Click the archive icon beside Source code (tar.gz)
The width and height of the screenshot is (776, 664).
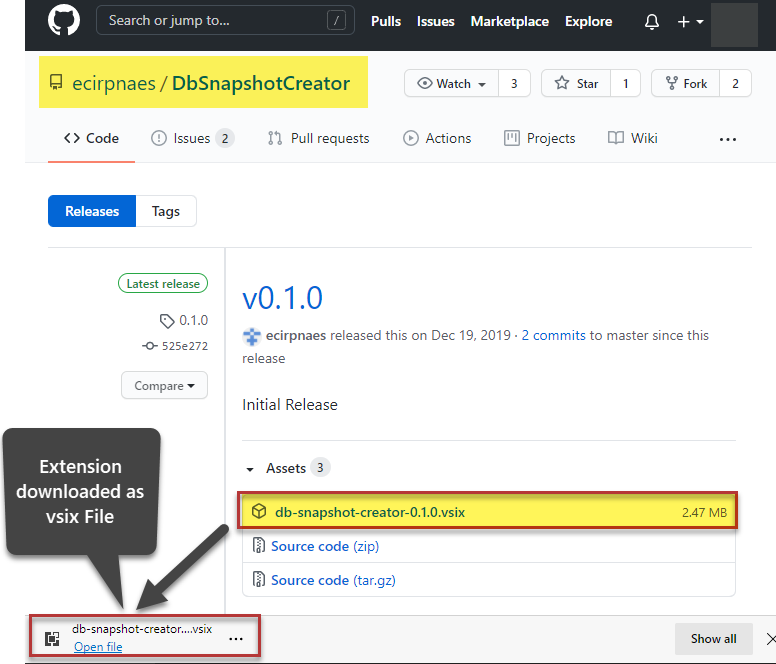point(258,579)
